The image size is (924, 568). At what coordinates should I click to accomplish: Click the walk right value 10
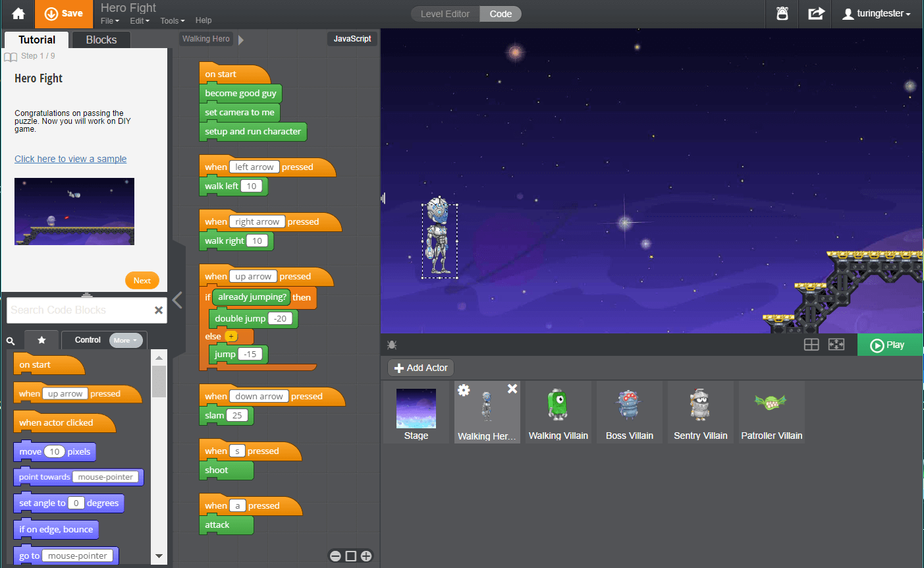coord(257,241)
